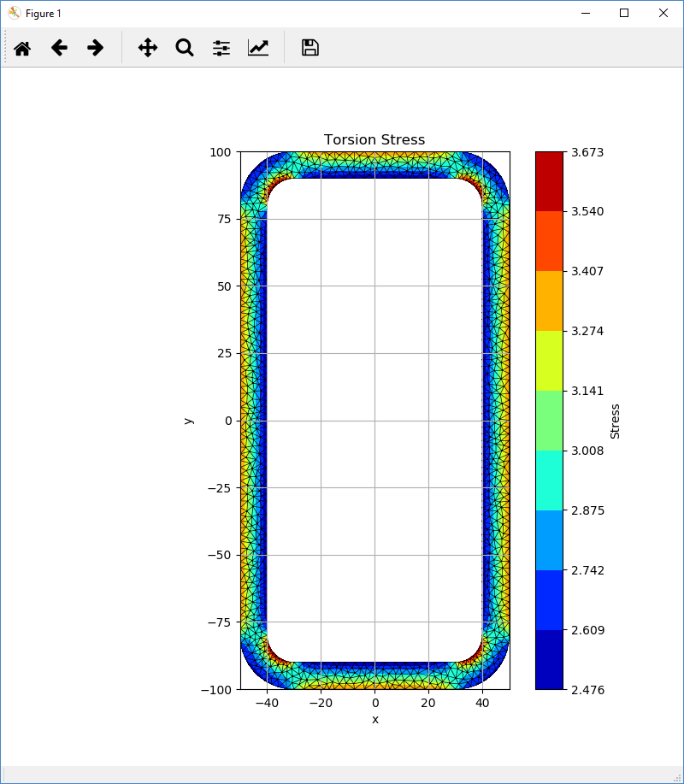Maximize the Figure 1 window
Screen dimensions: 684x784
coord(624,13)
